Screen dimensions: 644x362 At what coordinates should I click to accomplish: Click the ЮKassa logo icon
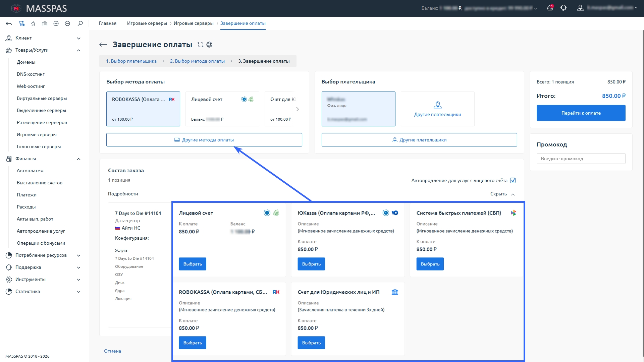click(395, 213)
